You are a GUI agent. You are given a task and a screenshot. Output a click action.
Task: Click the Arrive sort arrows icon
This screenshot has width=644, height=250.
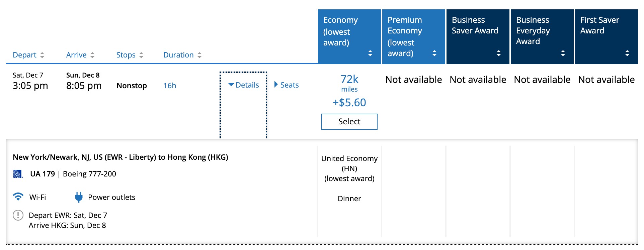click(92, 55)
